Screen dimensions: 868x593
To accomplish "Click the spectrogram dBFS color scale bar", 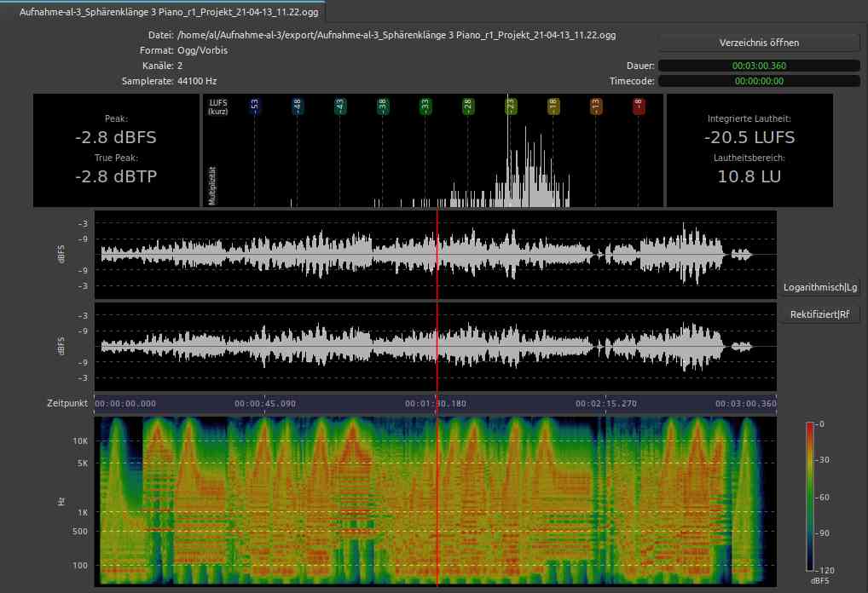I will click(810, 496).
